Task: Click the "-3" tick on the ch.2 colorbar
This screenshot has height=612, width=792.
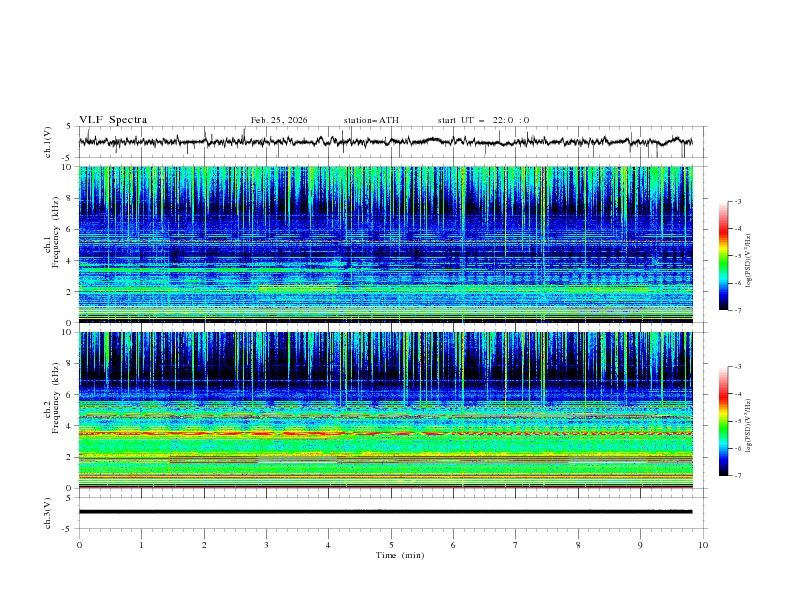Action: [x=737, y=367]
